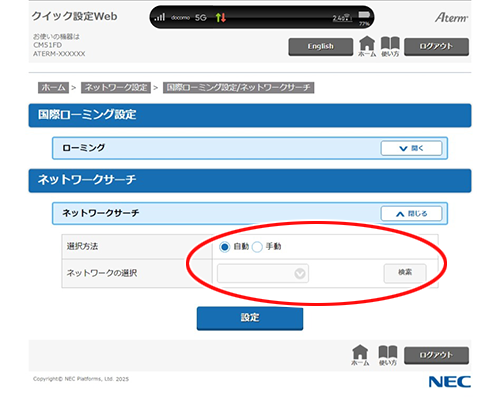The image size is (500, 408).
Task: Click the footer ログアウト button
Action: [436, 355]
